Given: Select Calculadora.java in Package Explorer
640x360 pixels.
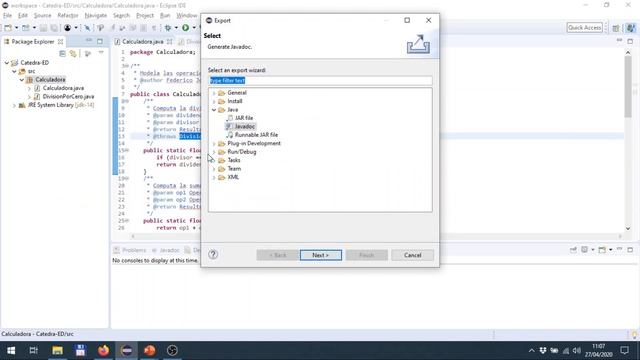Looking at the screenshot, I should tap(63, 88).
